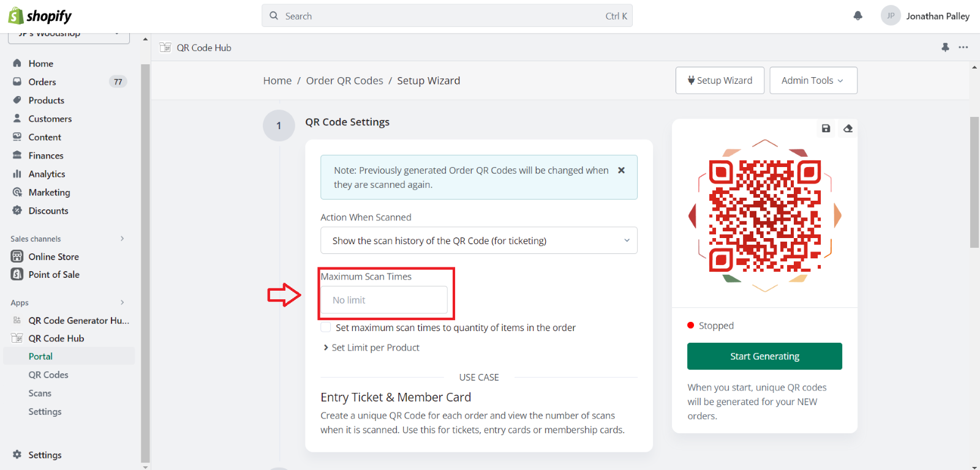980x470 pixels.
Task: Click the search magnifier icon
Action: [274, 16]
